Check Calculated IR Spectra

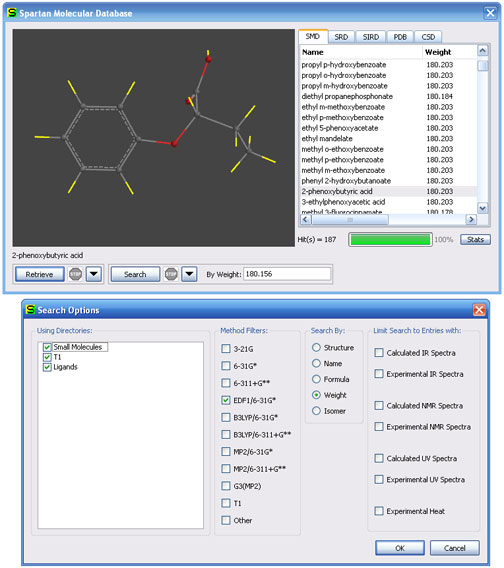(x=379, y=352)
